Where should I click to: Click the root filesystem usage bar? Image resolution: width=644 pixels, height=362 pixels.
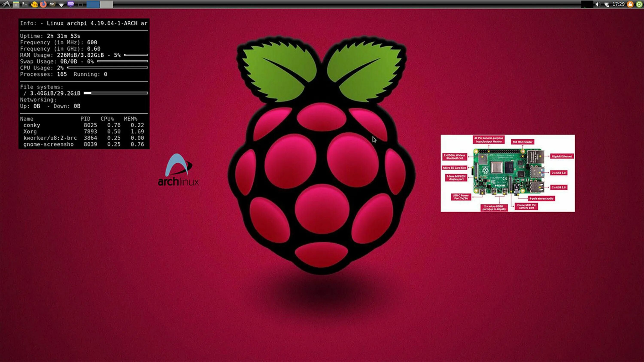click(x=116, y=93)
